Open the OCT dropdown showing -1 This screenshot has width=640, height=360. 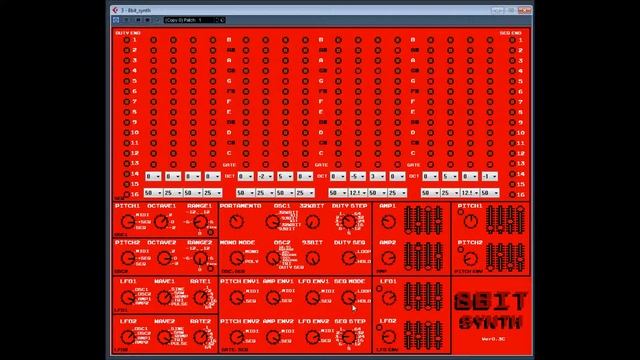coord(489,176)
